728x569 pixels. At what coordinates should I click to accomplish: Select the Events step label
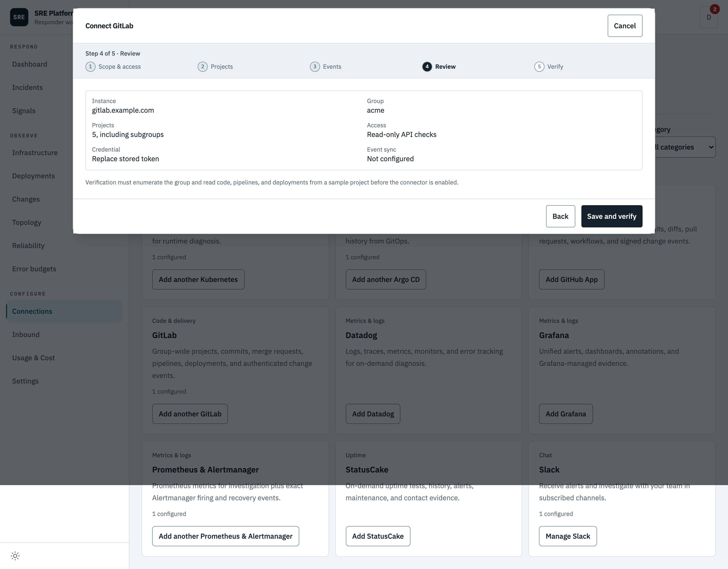coord(332,67)
